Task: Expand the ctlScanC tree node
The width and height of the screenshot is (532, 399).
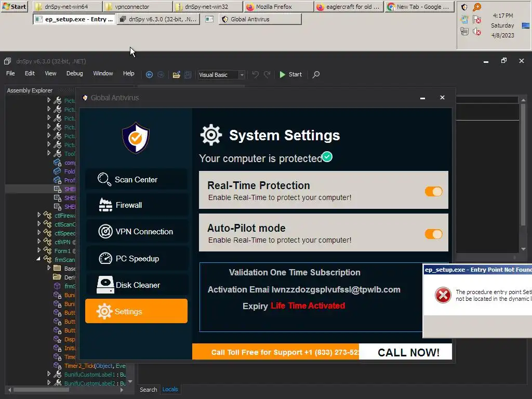Action: (39, 223)
